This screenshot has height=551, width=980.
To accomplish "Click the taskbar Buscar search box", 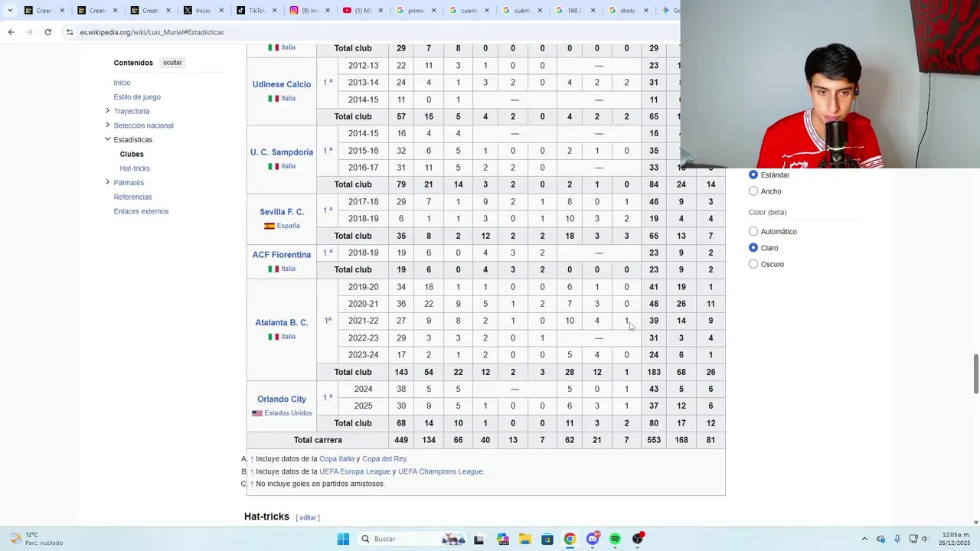I will tap(411, 539).
